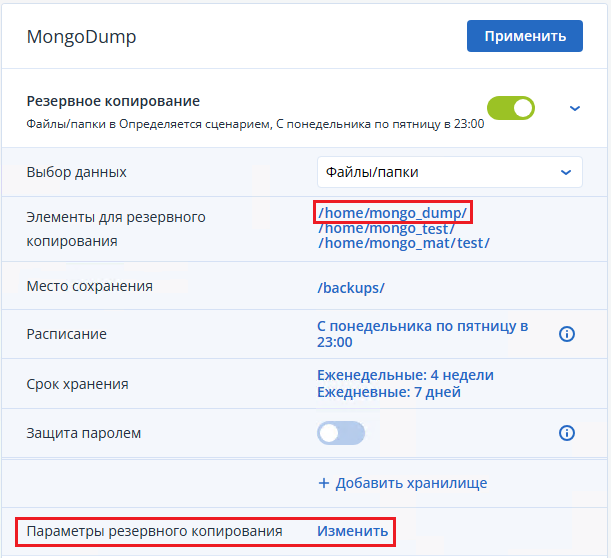Open the /home/mongo_mat/test/ path link
The image size is (611, 558).
point(404,243)
